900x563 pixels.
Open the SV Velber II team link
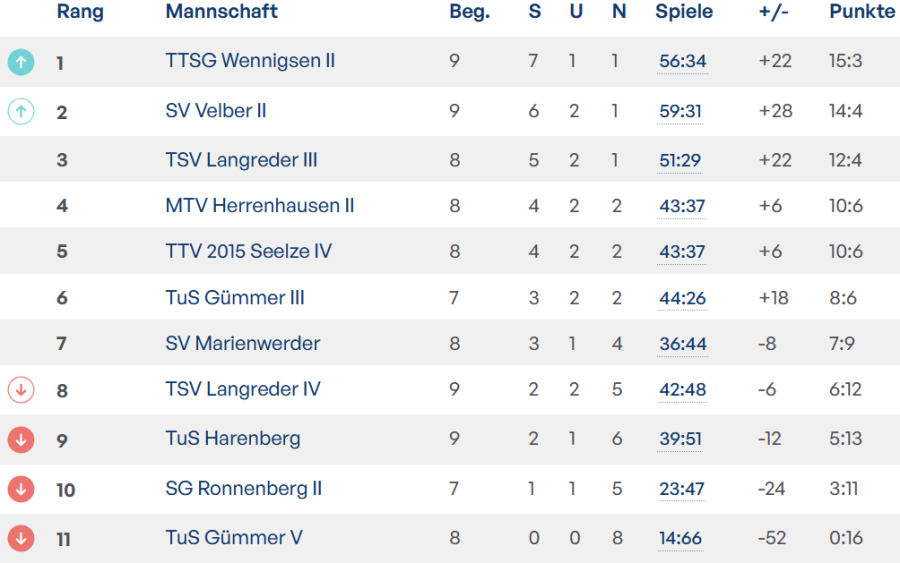(216, 111)
